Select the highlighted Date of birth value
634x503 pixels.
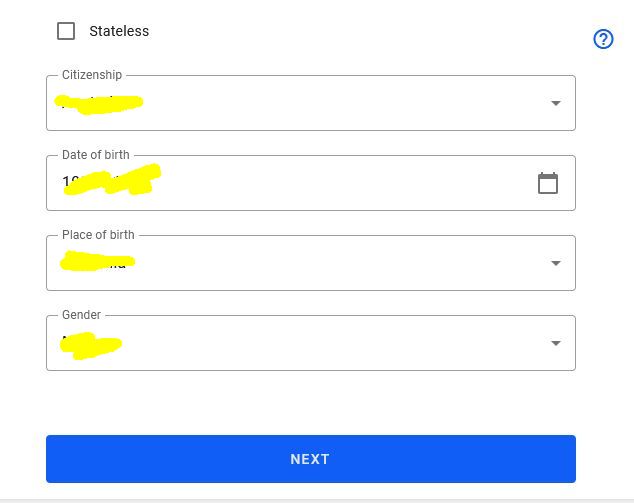112,180
